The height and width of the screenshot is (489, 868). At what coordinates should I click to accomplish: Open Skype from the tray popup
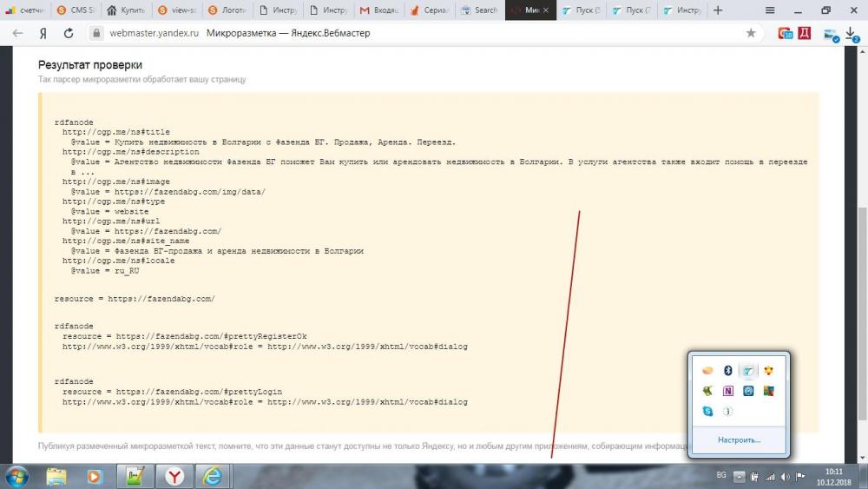tap(708, 411)
